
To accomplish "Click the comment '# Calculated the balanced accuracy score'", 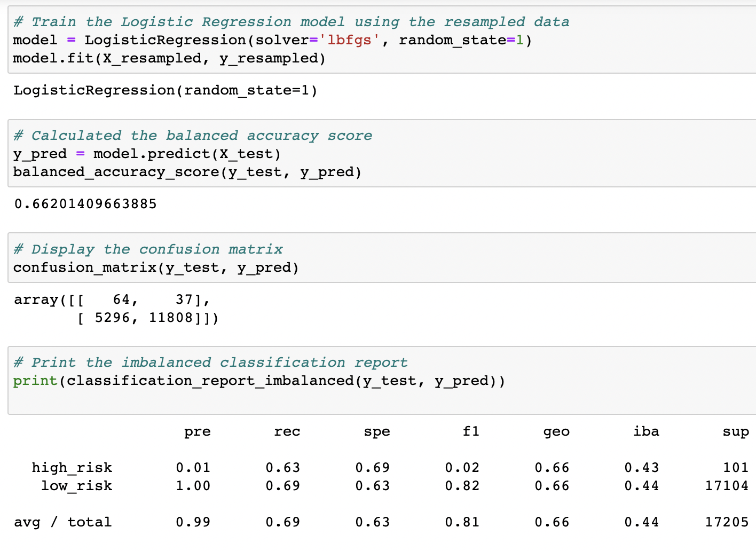I will tap(193, 136).
